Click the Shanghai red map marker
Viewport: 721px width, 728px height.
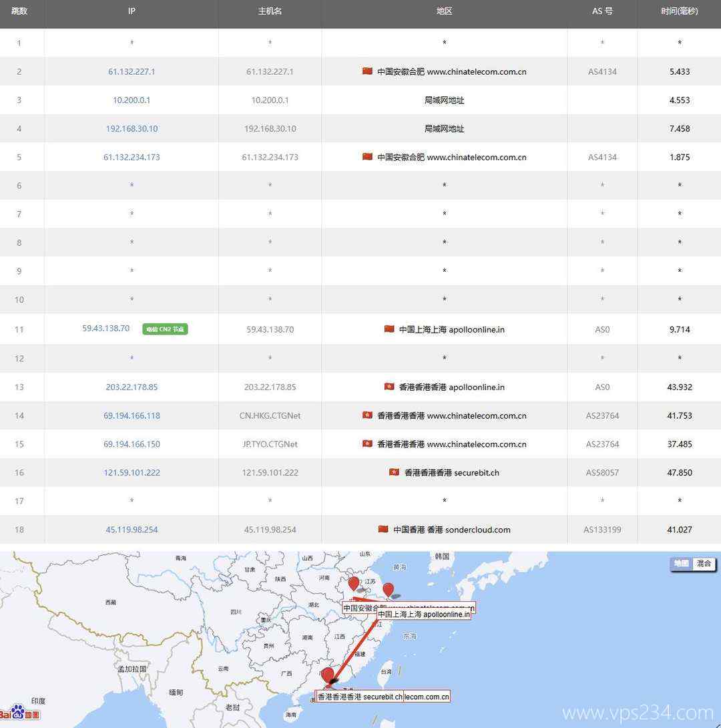coord(388,590)
